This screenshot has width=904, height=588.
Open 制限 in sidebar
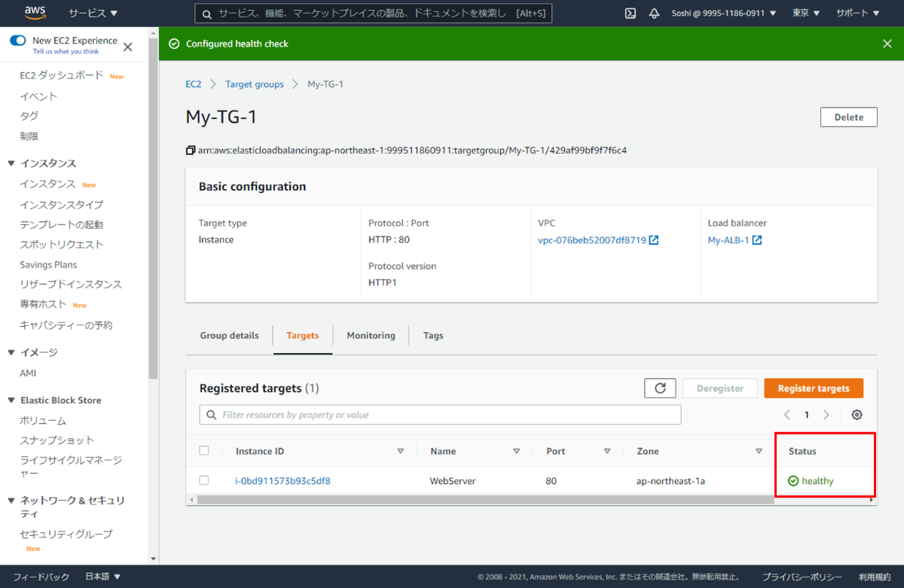[29, 136]
